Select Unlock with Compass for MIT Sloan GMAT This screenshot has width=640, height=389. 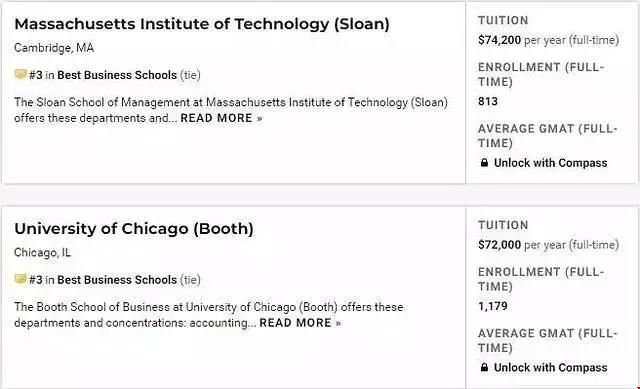[x=550, y=163]
